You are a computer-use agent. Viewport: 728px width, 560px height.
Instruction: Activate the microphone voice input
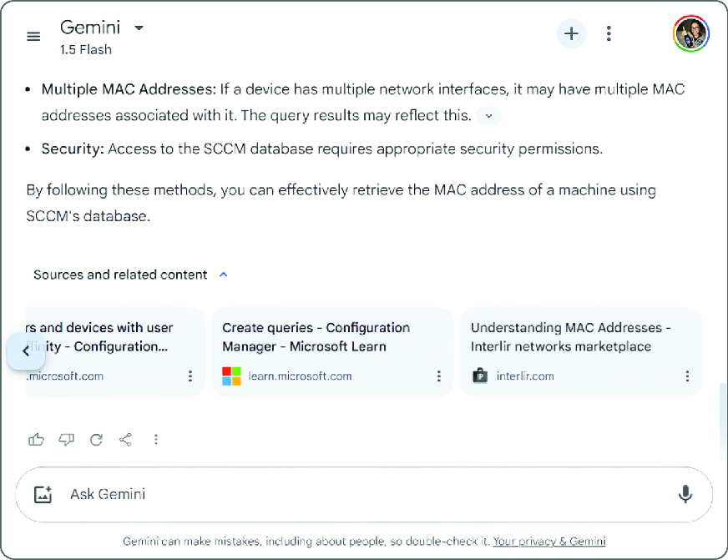point(685,495)
